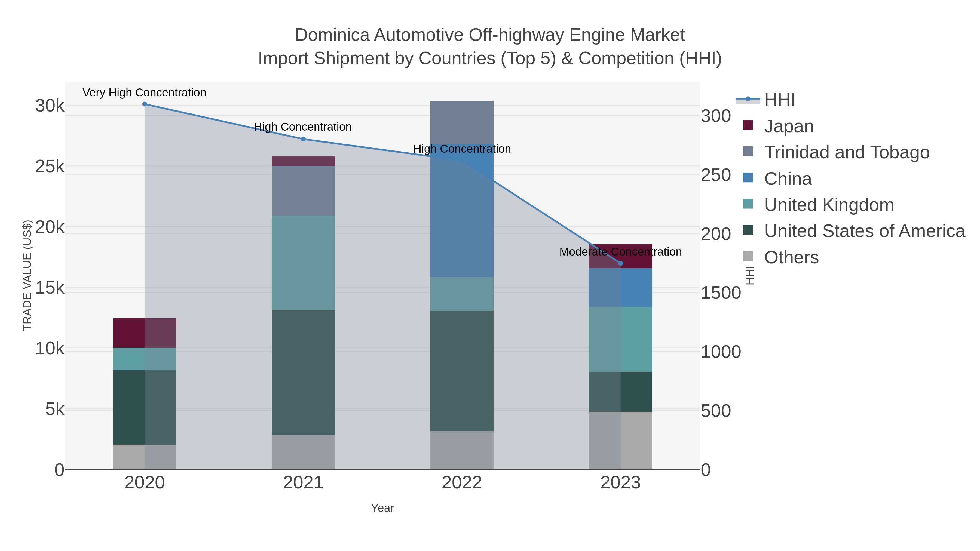The width and height of the screenshot is (980, 551).
Task: Click the 2022 Trinidad and Tobago bar segment
Action: 462,122
